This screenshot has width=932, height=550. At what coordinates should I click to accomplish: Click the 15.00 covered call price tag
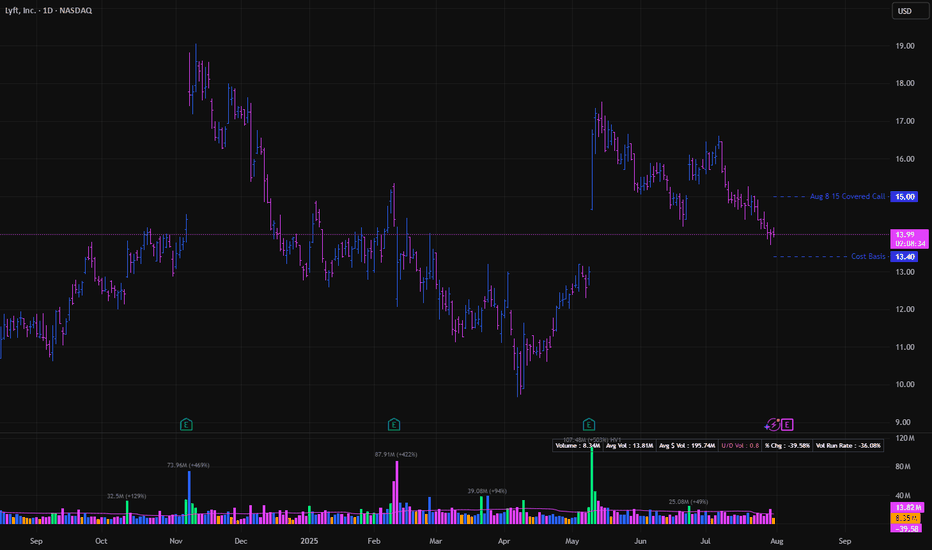(904, 197)
